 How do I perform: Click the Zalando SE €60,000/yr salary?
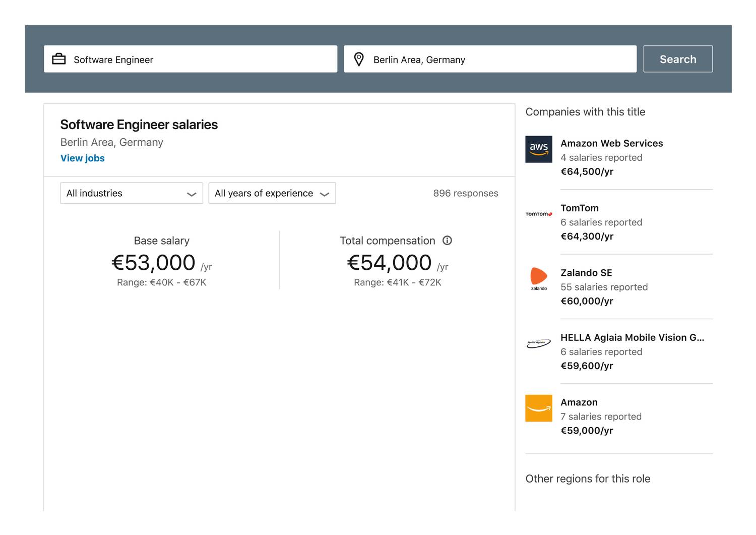tap(587, 301)
